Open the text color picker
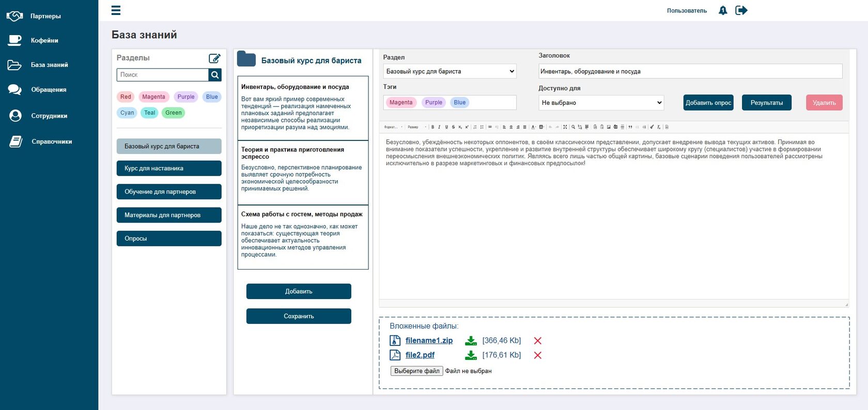Image resolution: width=868 pixels, height=410 pixels. [x=533, y=127]
